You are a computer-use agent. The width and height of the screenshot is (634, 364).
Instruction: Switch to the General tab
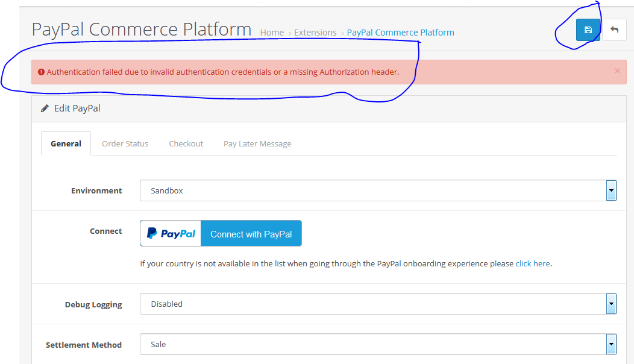point(66,143)
